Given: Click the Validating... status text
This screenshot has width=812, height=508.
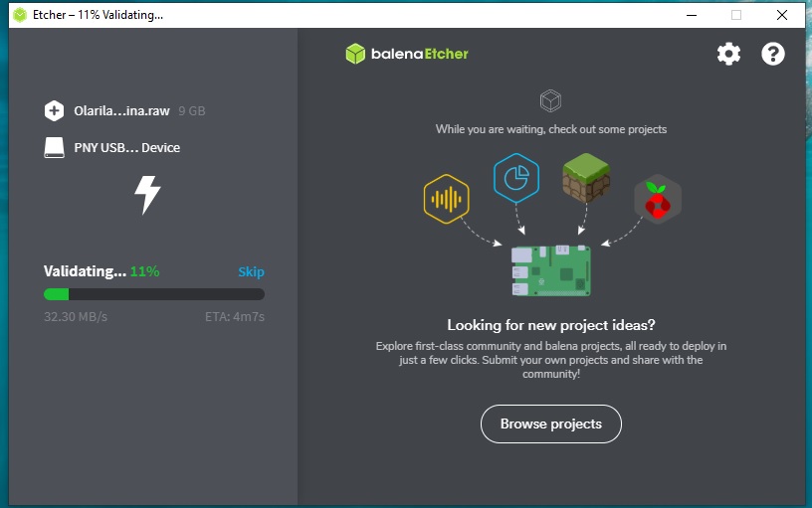Looking at the screenshot, I should tap(85, 271).
